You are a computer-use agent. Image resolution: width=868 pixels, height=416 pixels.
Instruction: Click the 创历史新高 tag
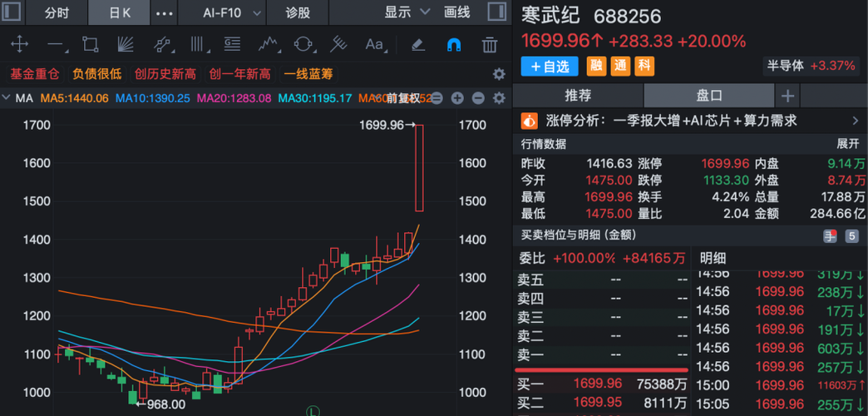pyautogui.click(x=165, y=74)
